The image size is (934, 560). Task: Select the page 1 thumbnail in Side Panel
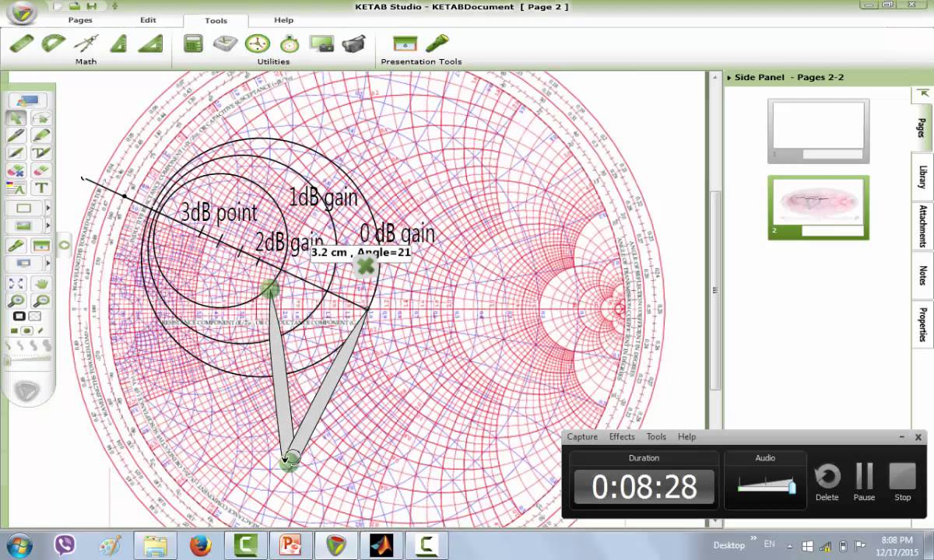(x=818, y=130)
